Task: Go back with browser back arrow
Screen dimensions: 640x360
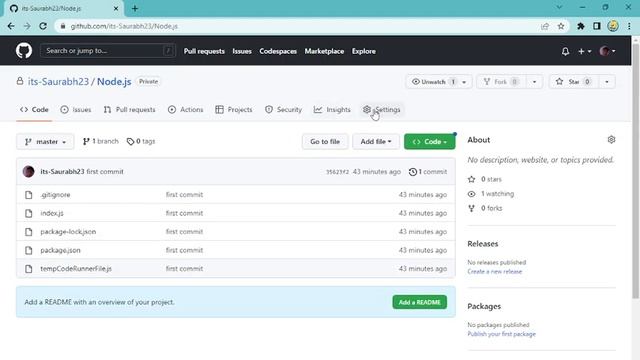Action: click(x=11, y=26)
